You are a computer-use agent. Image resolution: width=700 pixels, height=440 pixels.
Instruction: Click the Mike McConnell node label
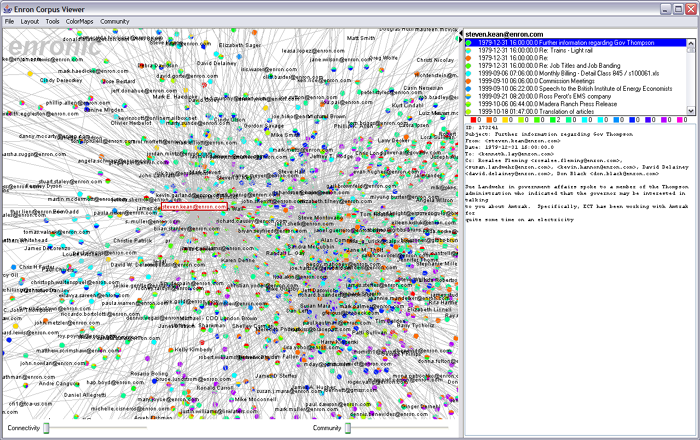255,399
